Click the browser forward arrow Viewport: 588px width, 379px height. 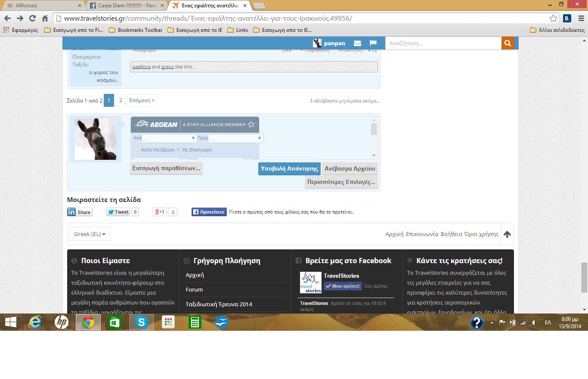(x=20, y=19)
